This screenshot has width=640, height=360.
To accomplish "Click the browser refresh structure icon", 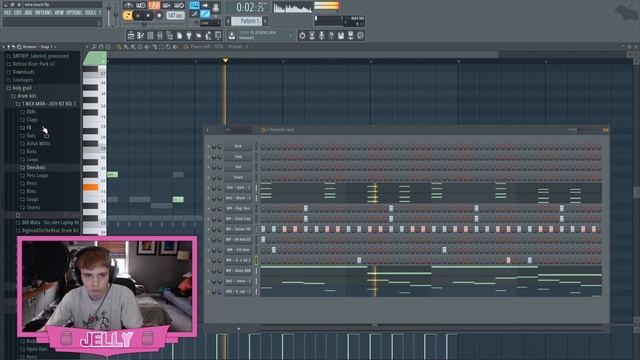I will tap(13, 47).
